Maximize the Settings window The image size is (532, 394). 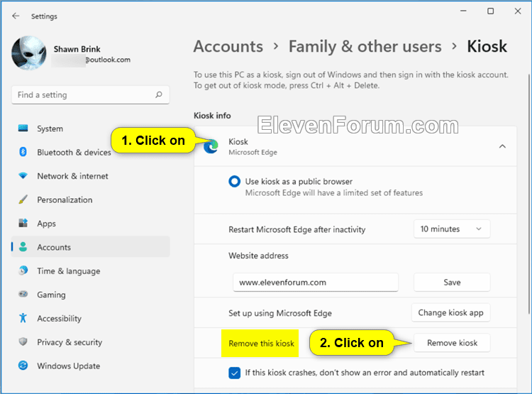point(490,11)
